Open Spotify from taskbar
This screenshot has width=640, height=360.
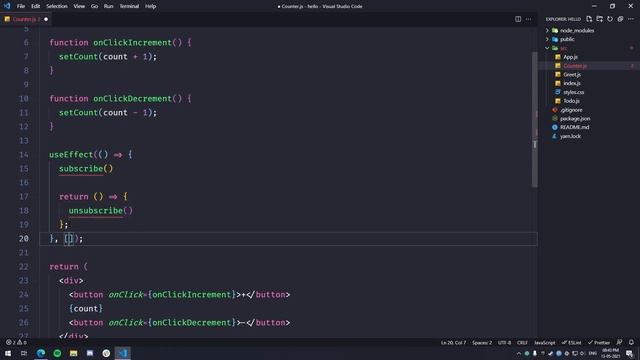coord(57,353)
